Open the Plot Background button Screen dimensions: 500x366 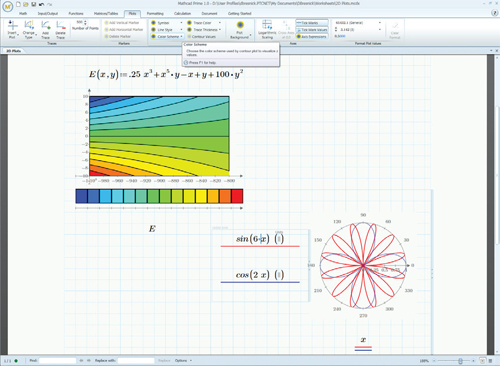click(240, 30)
